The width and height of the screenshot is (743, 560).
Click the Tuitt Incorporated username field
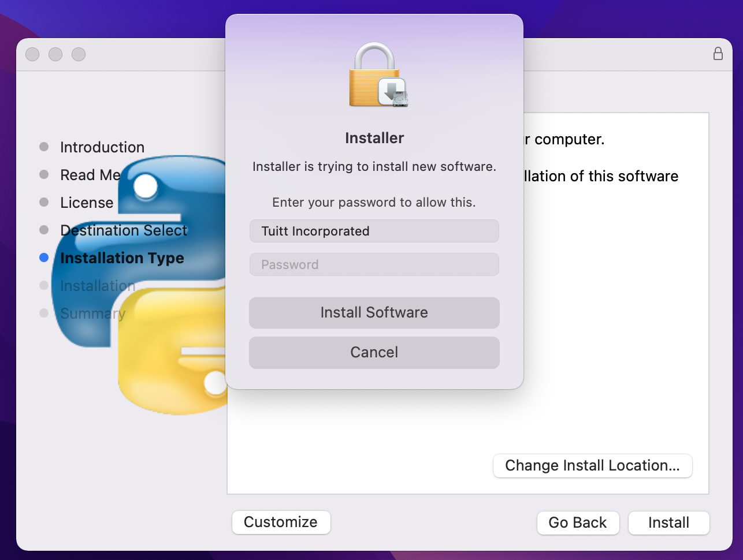coord(374,231)
